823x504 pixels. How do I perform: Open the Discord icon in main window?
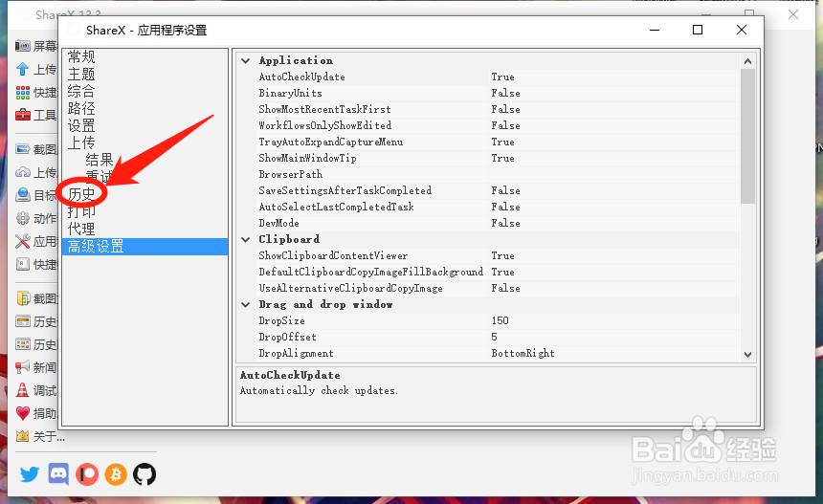point(58,474)
